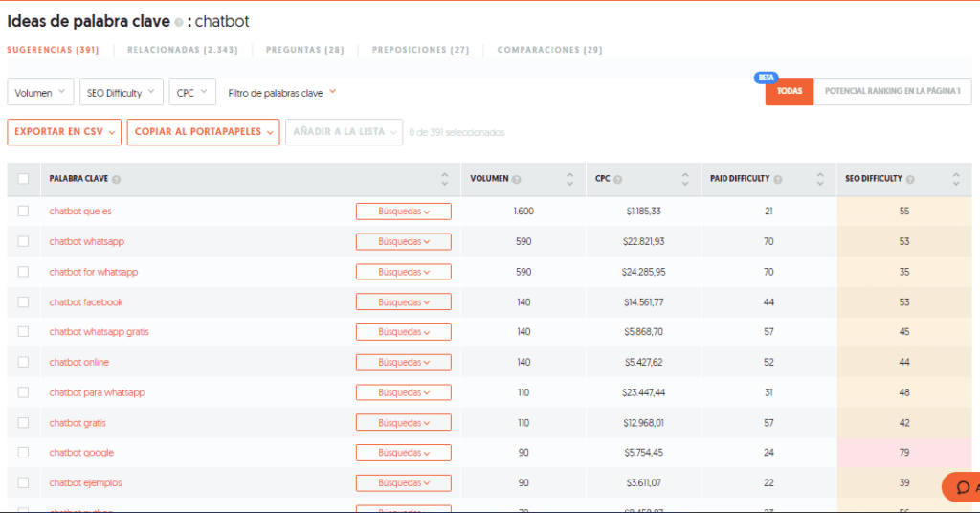
Task: Open keyword link 'chatbot whatsapp gratis'
Action: [x=99, y=332]
